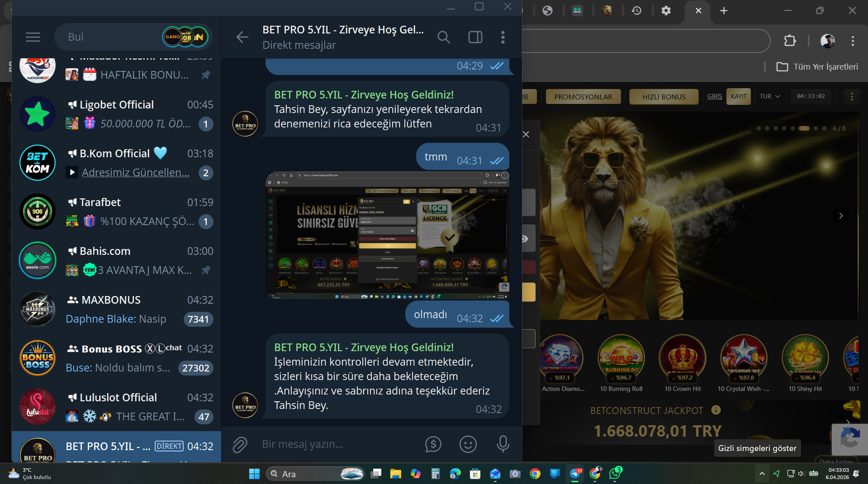Viewport: 868px width, 484px height.
Task: Toggle the side panel icon in chat header
Action: point(475,37)
